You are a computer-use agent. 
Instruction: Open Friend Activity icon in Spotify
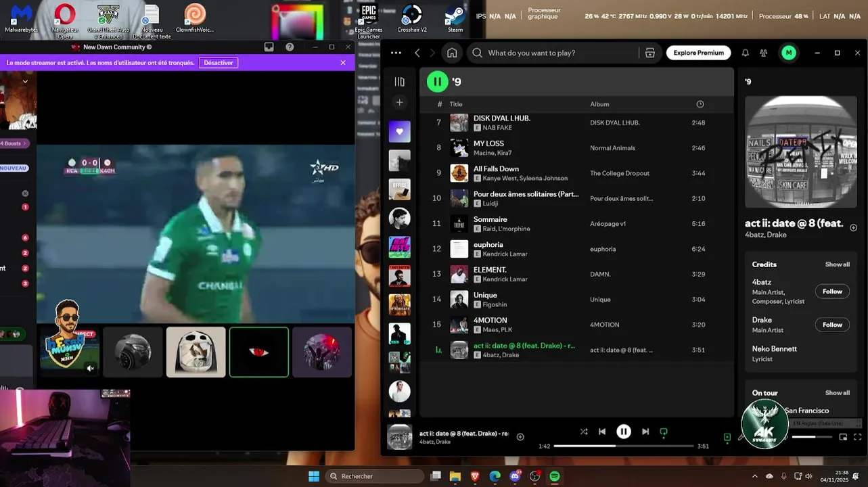coord(763,53)
